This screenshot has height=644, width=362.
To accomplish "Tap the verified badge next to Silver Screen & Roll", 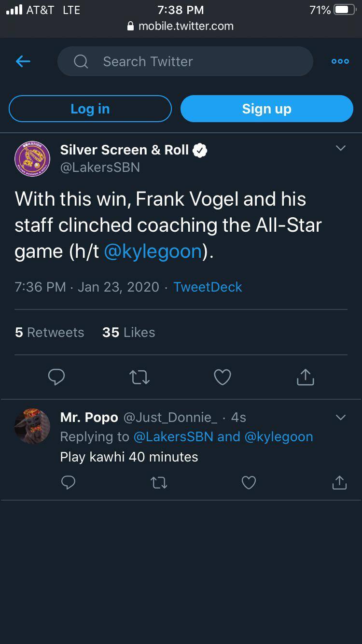I will [x=200, y=150].
